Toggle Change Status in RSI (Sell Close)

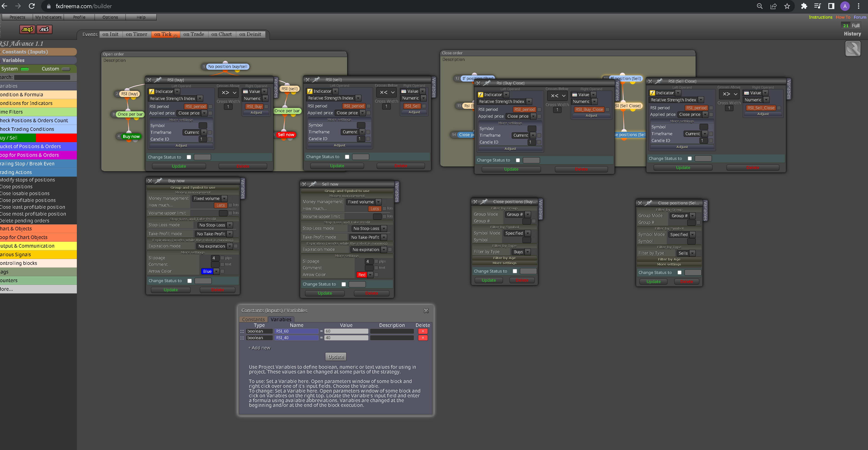point(690,159)
